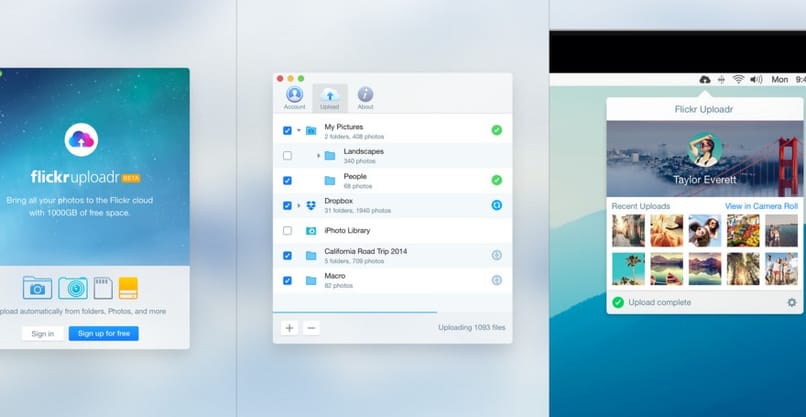Open settings gear in Uploadr popup
Image resolution: width=806 pixels, height=417 pixels.
click(792, 302)
